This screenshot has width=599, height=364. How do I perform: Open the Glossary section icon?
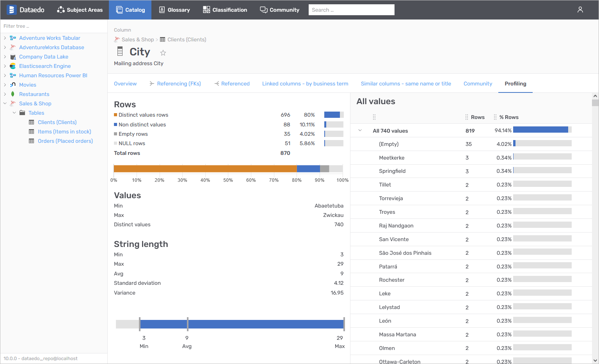point(162,9)
